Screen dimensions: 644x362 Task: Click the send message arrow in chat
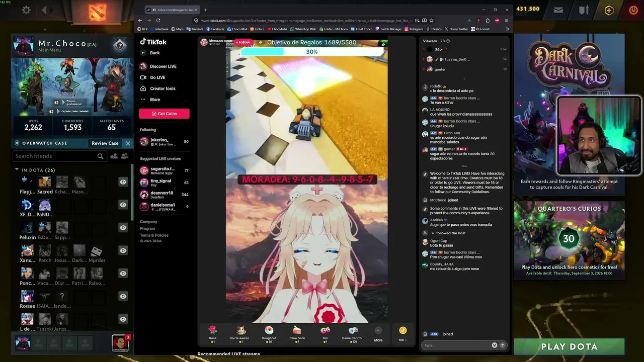[x=502, y=345]
